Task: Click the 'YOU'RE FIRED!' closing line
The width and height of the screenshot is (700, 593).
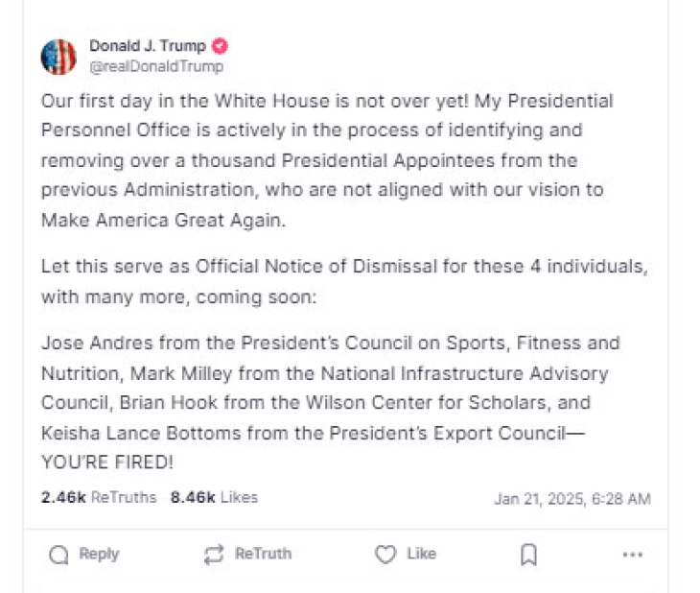Action: [x=107, y=463]
